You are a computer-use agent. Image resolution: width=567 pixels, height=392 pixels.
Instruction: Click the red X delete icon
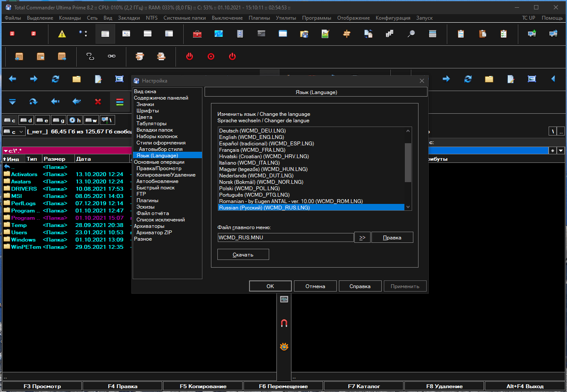tap(98, 102)
